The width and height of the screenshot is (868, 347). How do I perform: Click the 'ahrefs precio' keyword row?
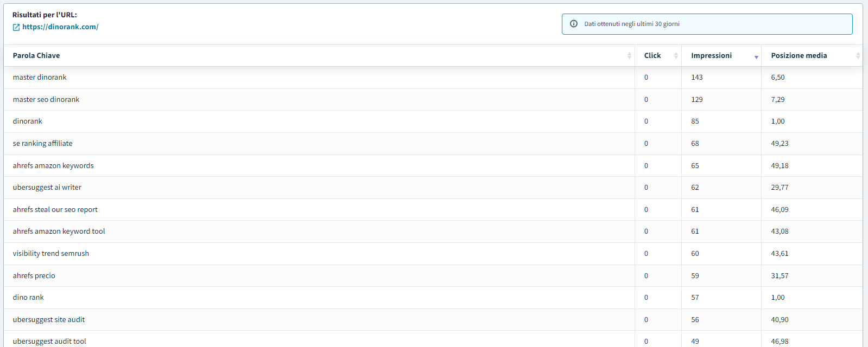[34, 276]
